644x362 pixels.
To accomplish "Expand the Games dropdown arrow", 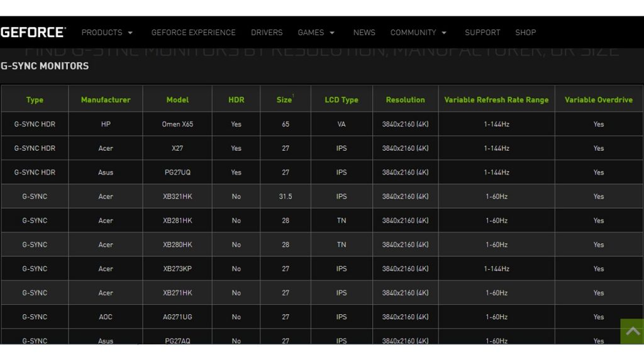I will point(332,33).
